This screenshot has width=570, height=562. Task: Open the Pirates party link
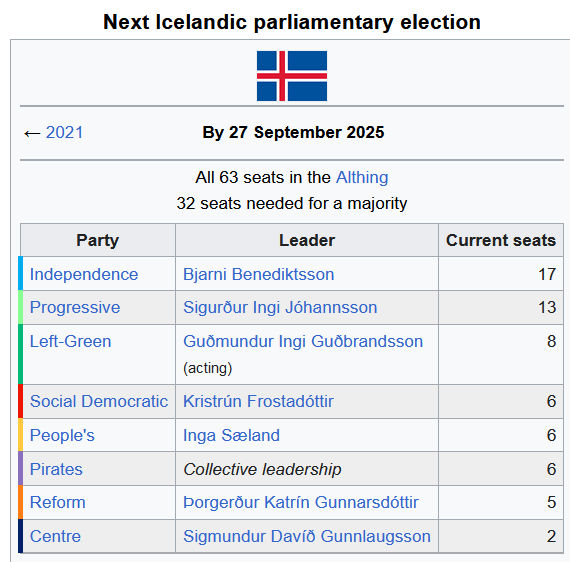[56, 469]
